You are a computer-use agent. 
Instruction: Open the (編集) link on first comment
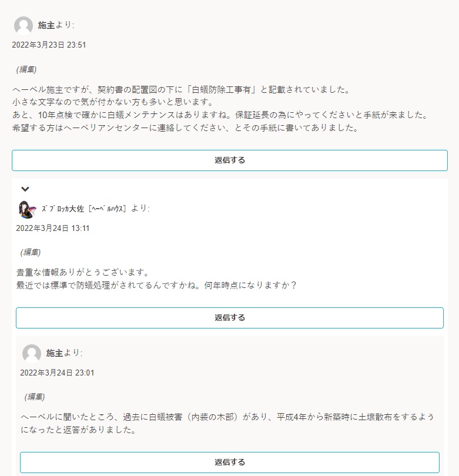coord(26,69)
